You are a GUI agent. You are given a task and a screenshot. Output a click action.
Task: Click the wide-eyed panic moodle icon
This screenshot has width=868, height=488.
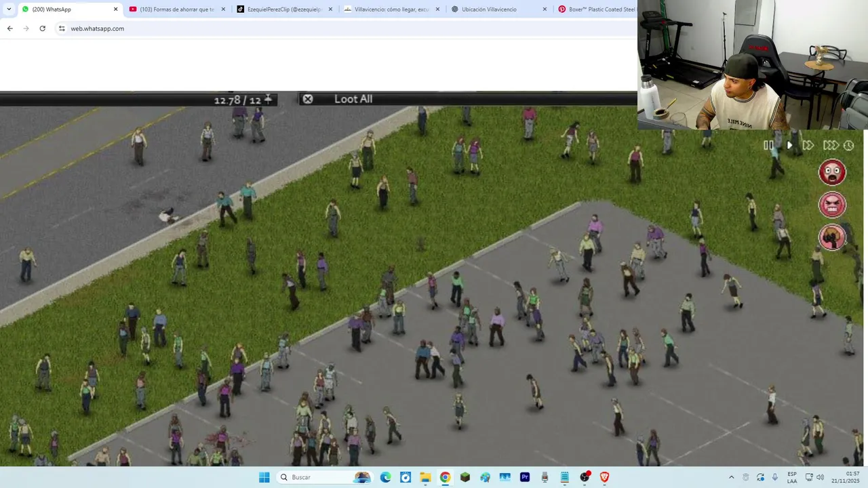pos(832,172)
